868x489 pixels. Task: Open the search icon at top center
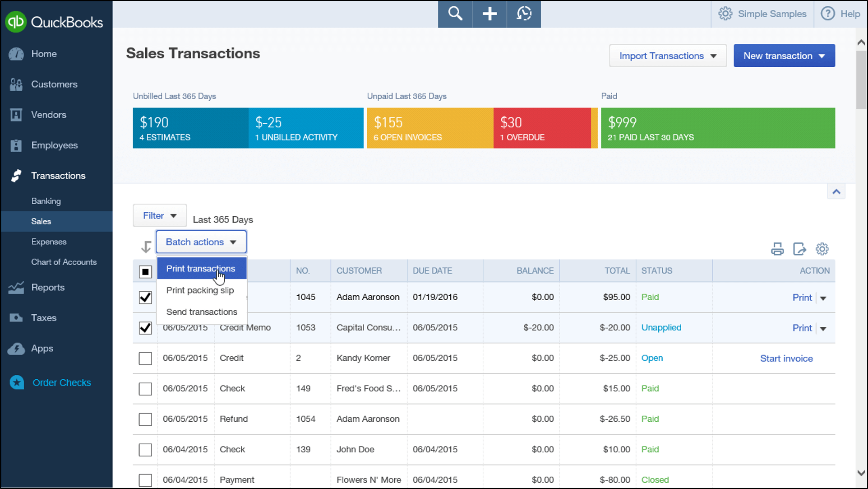pos(456,14)
